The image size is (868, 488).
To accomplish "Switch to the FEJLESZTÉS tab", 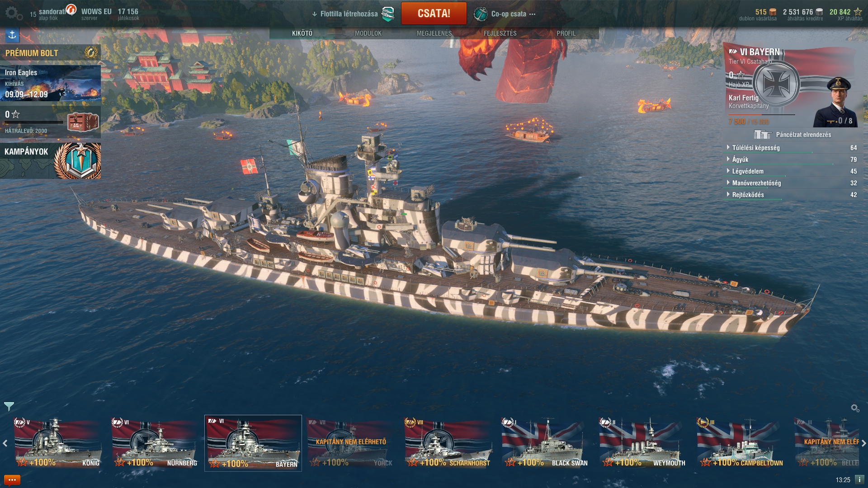I will pos(500,33).
